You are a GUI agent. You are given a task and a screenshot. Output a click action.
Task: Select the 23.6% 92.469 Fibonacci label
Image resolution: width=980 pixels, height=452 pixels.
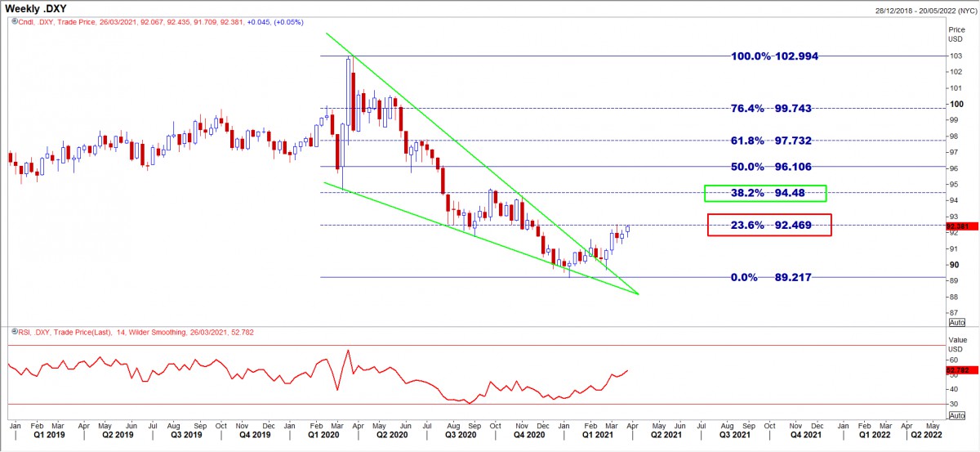tap(773, 226)
